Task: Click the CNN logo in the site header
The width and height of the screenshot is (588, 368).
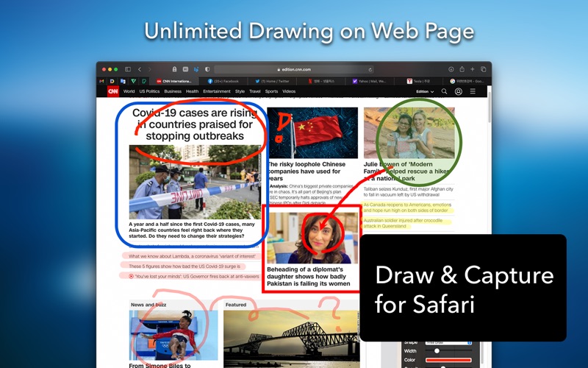Action: [113, 91]
